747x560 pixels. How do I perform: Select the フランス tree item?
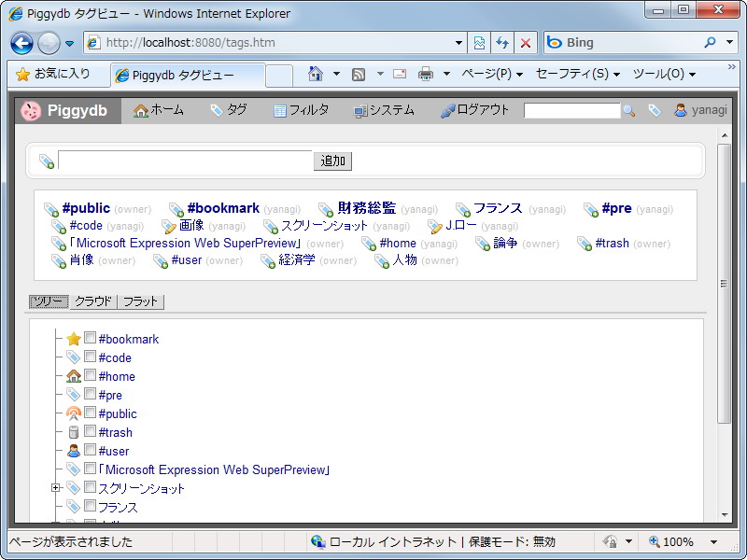(118, 507)
